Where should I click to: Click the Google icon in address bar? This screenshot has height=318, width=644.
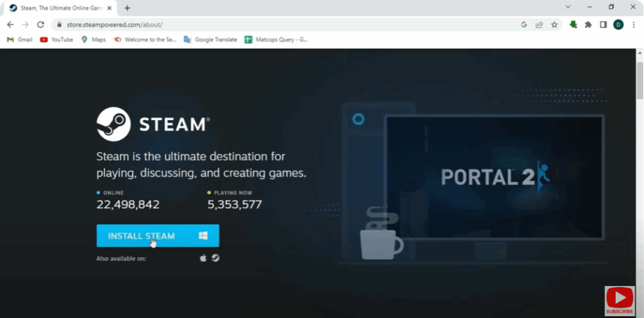tap(524, 25)
